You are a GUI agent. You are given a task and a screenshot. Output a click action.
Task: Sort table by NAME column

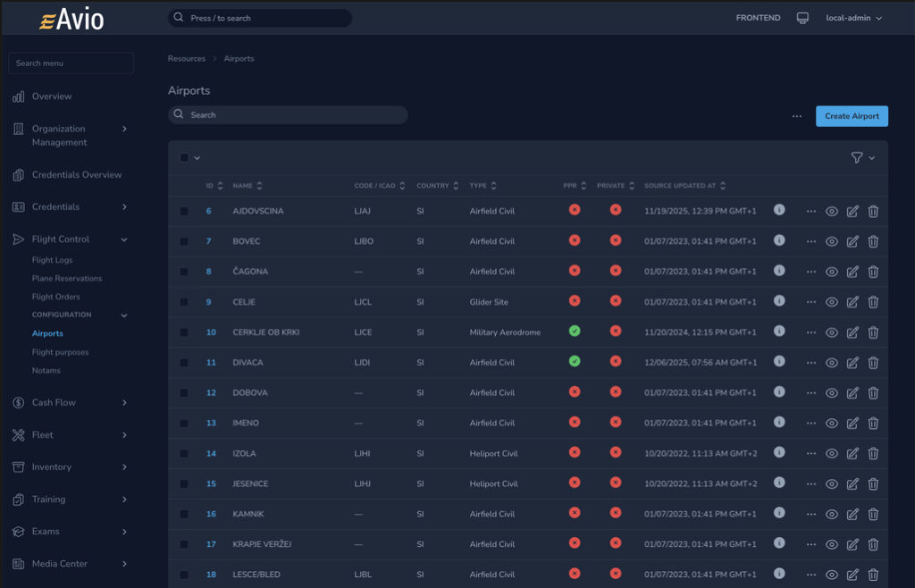click(248, 186)
